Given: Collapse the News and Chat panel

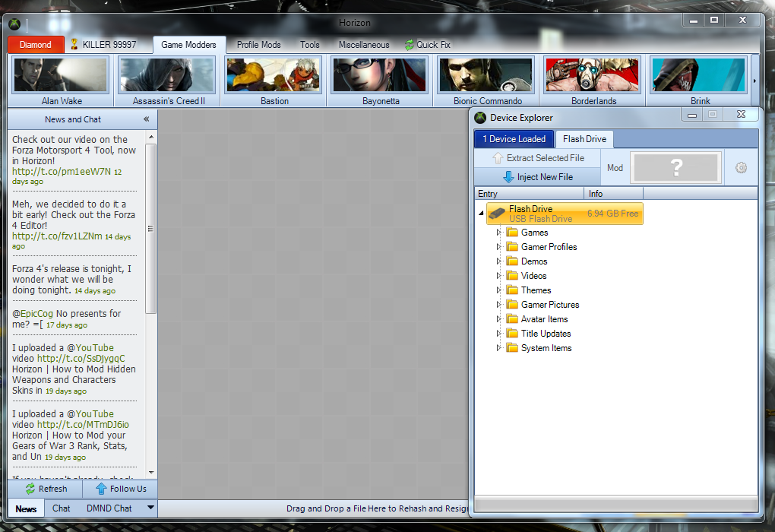Looking at the screenshot, I should [x=147, y=119].
